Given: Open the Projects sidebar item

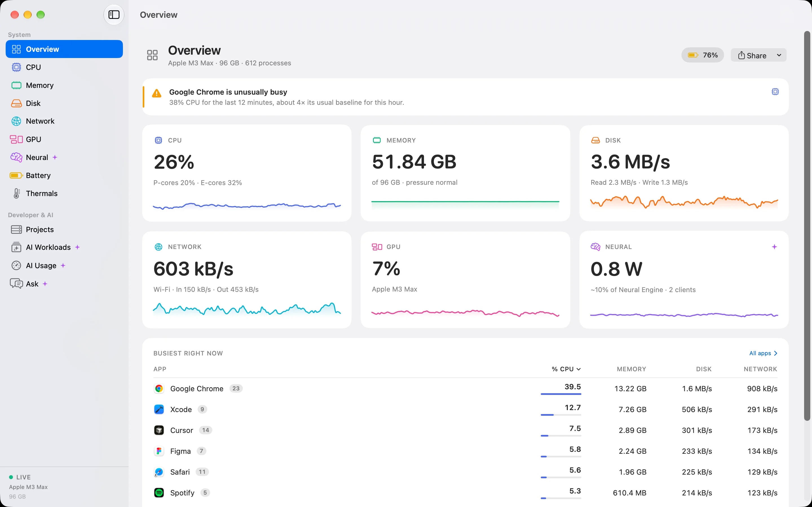Looking at the screenshot, I should click(64, 229).
